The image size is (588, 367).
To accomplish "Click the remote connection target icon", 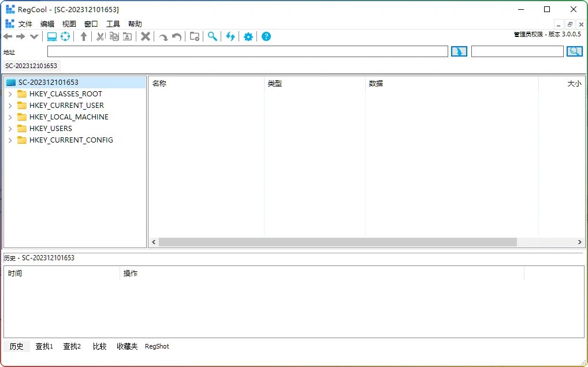I will coord(65,36).
